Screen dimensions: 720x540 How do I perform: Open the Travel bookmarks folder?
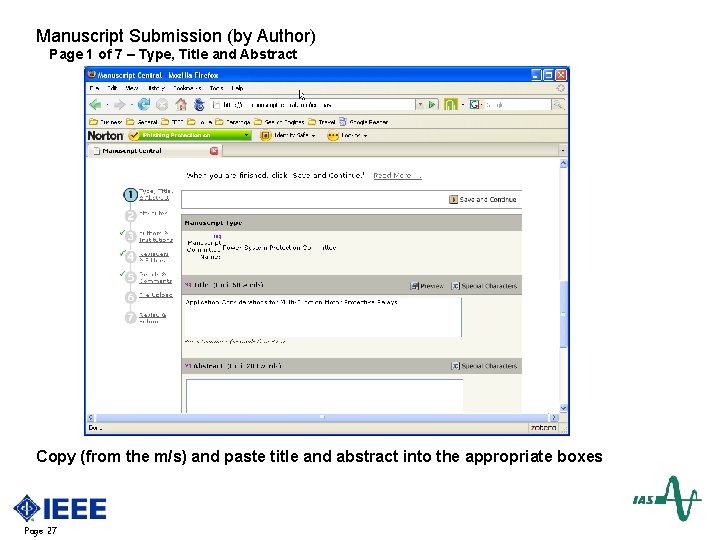(322, 122)
